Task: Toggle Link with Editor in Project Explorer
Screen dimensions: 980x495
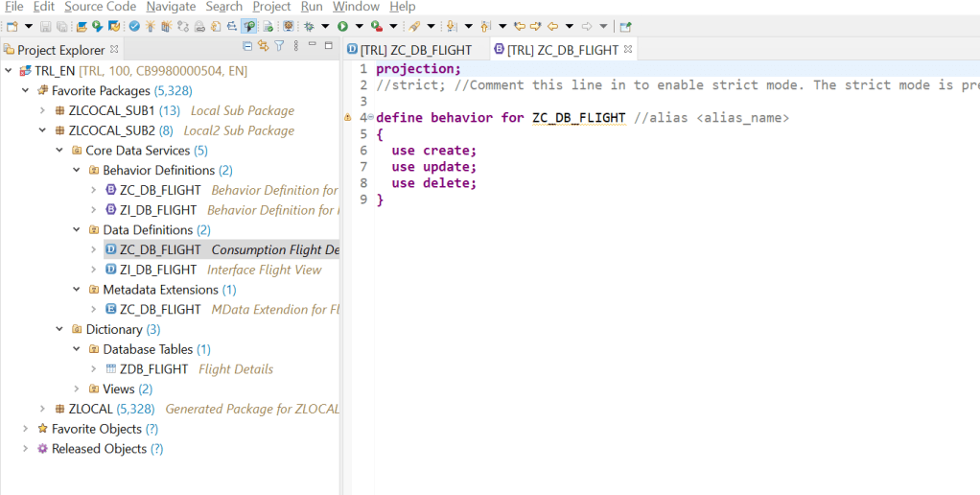Action: [x=263, y=46]
